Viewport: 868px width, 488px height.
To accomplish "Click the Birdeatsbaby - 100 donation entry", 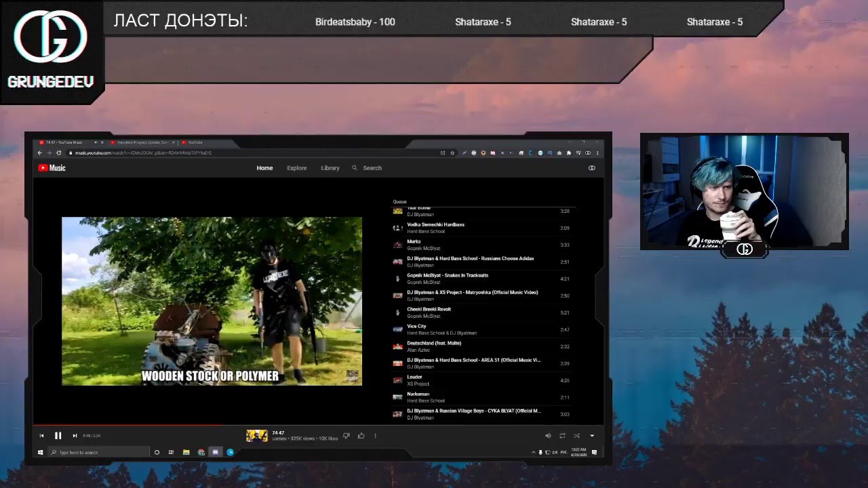I will [355, 22].
